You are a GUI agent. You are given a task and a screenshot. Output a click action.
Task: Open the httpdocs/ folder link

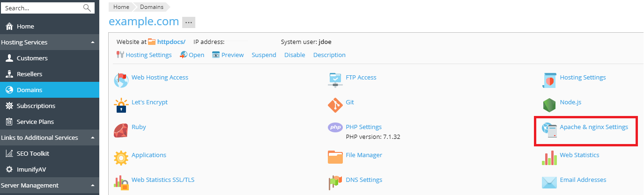(x=171, y=42)
